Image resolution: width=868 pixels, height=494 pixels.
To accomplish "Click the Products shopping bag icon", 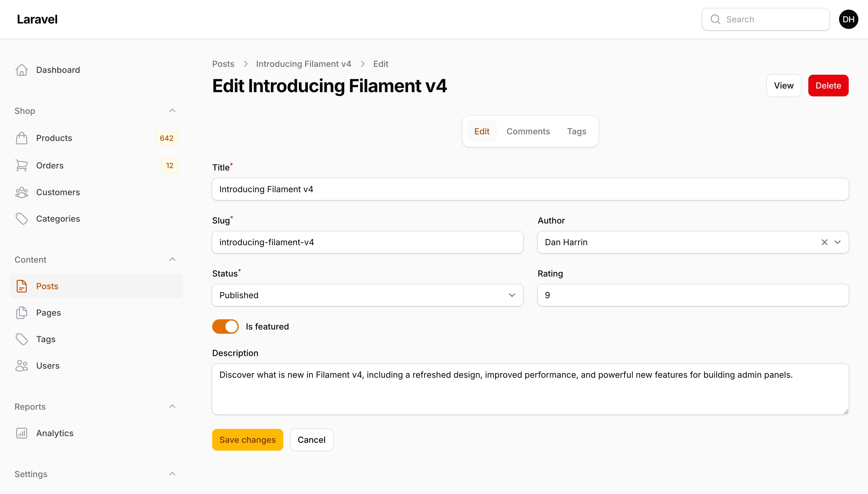I will (22, 138).
